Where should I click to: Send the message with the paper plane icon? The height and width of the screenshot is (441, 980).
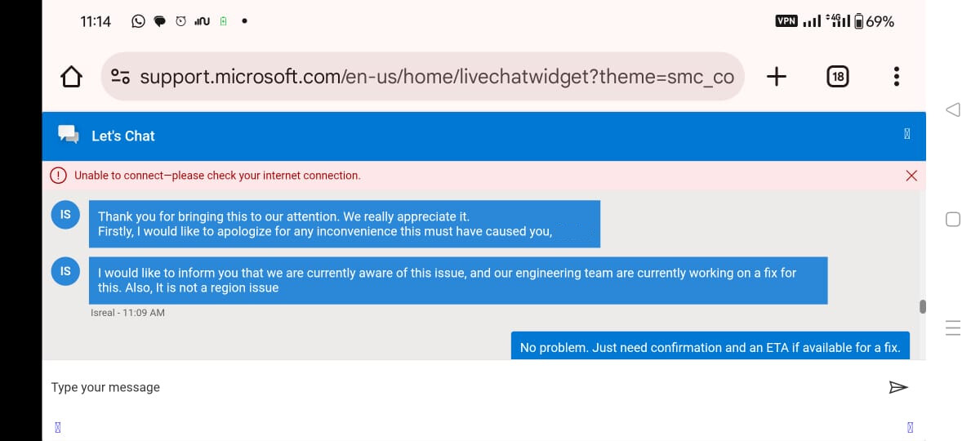point(898,387)
